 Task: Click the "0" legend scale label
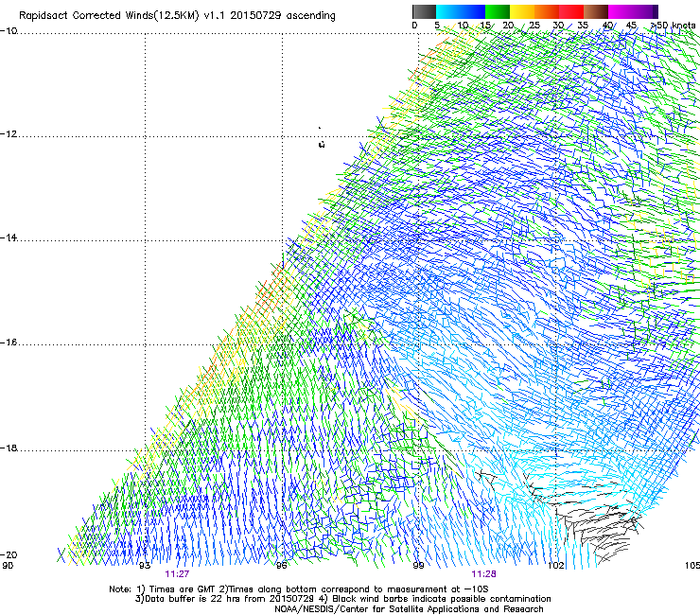click(414, 26)
